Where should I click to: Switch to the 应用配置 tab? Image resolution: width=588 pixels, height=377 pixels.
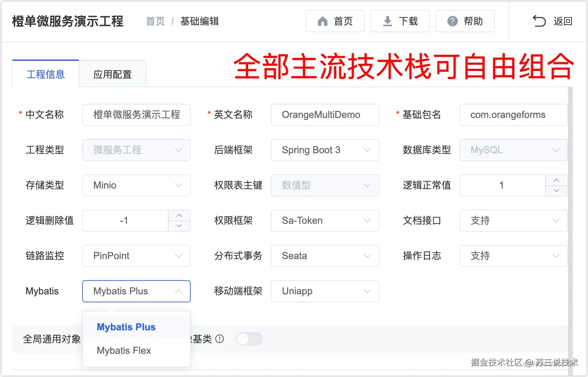coord(113,74)
